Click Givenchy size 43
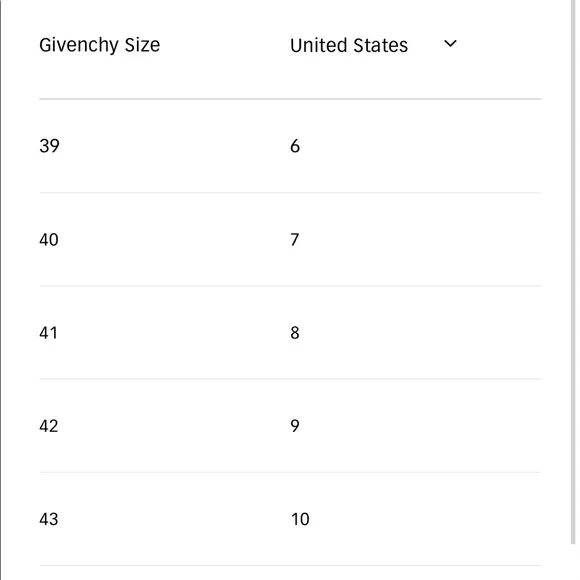Screen dimensions: 580x580 pyautogui.click(x=48, y=519)
